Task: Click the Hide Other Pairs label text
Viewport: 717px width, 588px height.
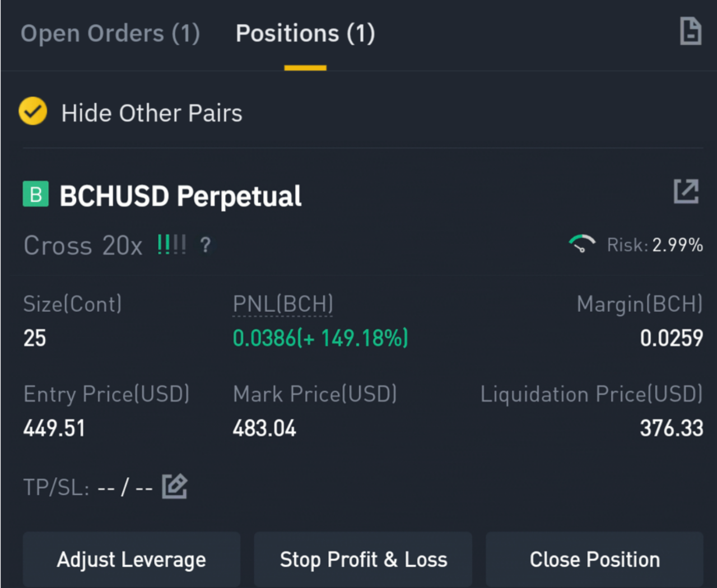Action: (x=152, y=113)
